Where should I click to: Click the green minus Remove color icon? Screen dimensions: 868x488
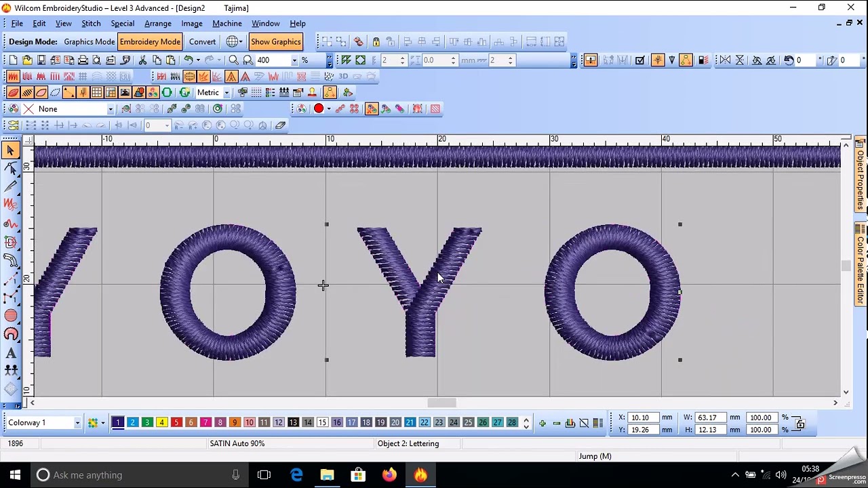[x=556, y=424]
